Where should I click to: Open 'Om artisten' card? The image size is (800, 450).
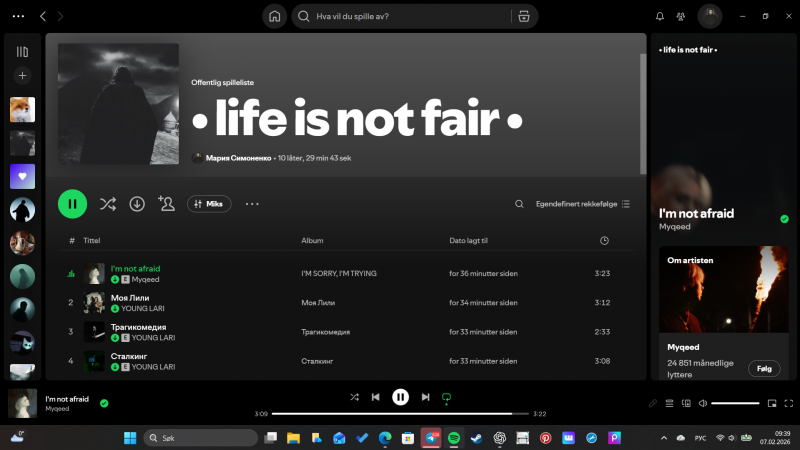723,312
